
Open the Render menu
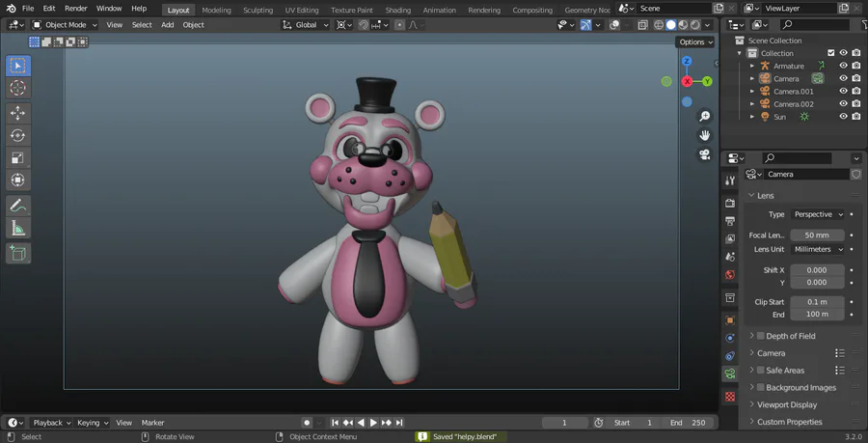[x=76, y=9]
